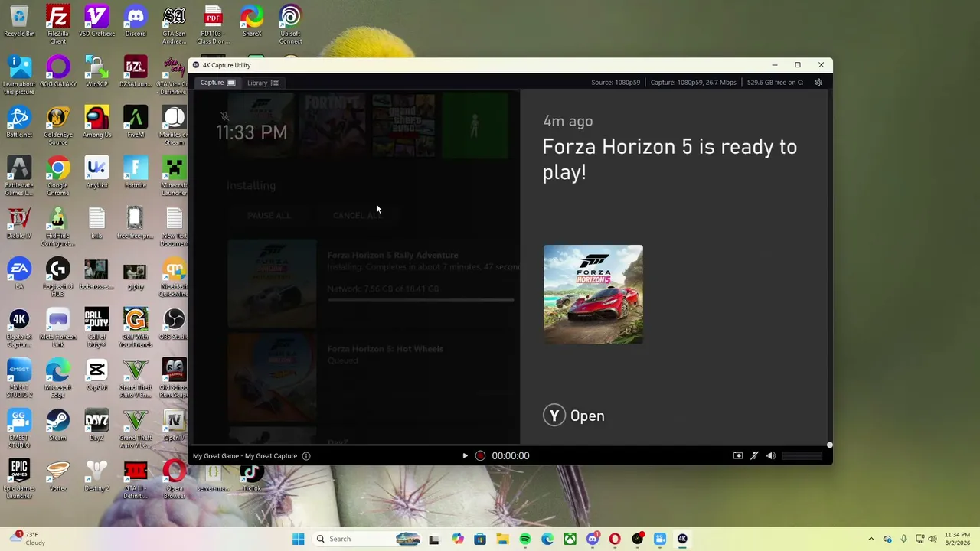The width and height of the screenshot is (980, 551).
Task: Select the EA desktop shortcut
Action: 19,274
